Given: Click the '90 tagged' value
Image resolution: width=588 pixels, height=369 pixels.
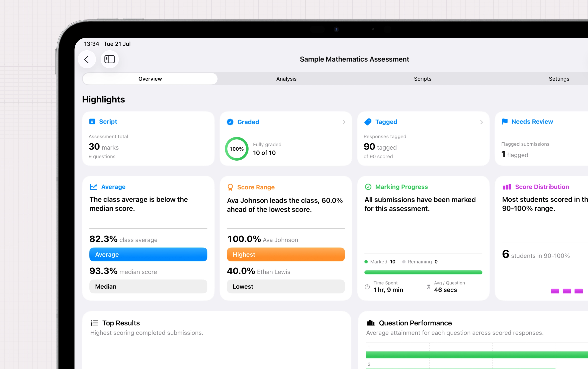Looking at the screenshot, I should pos(380,147).
